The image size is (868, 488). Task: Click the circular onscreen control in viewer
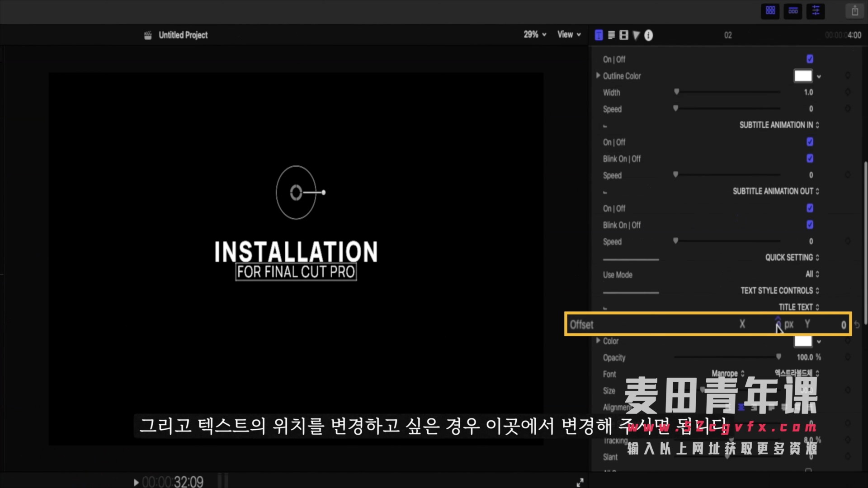[x=296, y=192]
